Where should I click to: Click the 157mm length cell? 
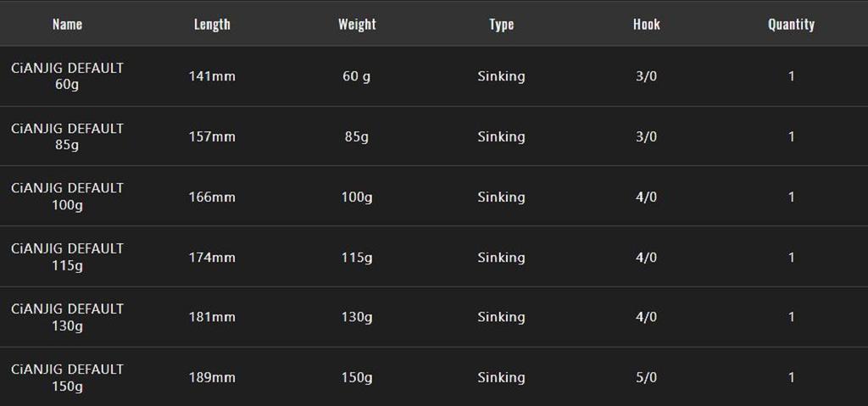pyautogui.click(x=212, y=136)
